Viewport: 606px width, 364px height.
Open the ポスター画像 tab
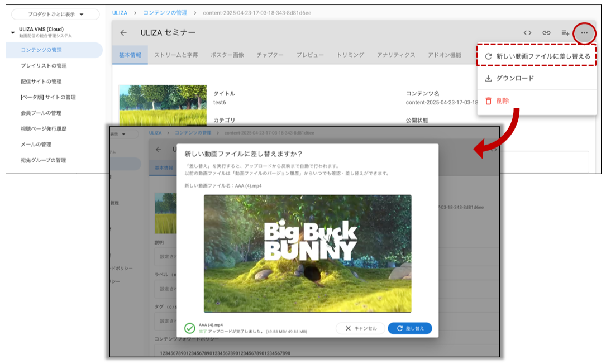tap(227, 55)
